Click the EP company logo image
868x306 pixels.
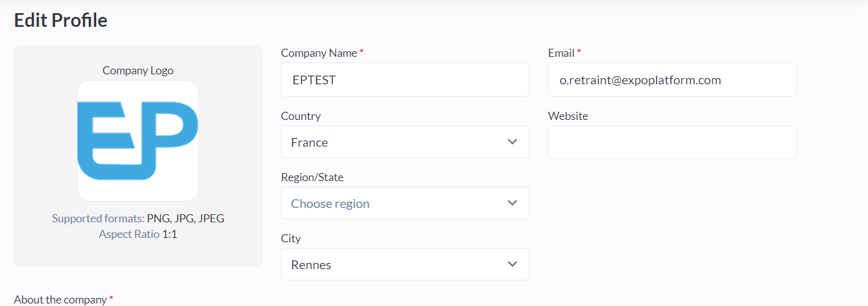137,141
